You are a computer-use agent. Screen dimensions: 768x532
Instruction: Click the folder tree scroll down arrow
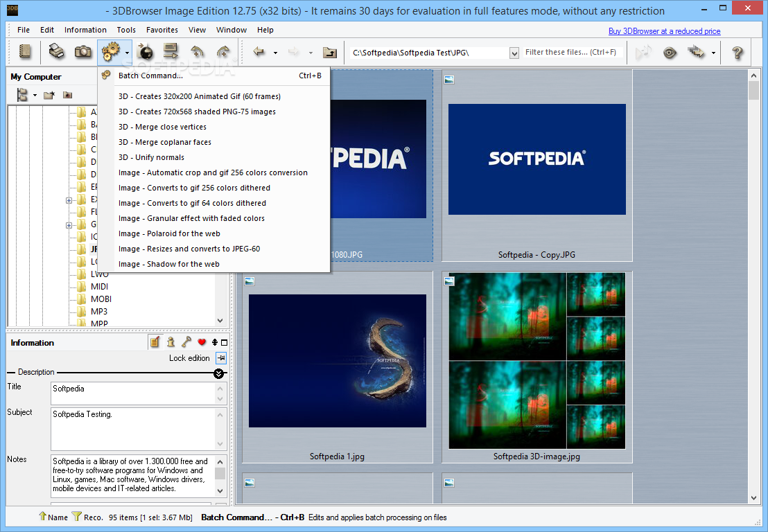(220, 321)
